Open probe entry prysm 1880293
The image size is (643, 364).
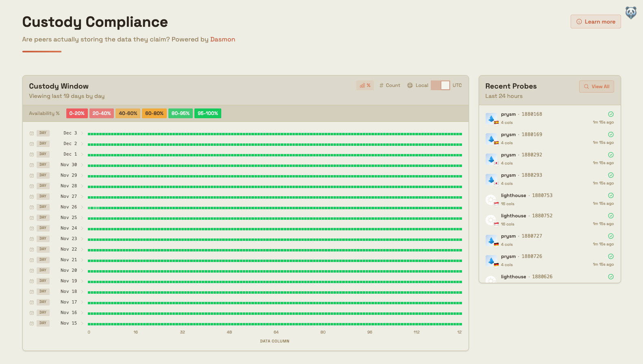coord(549,179)
